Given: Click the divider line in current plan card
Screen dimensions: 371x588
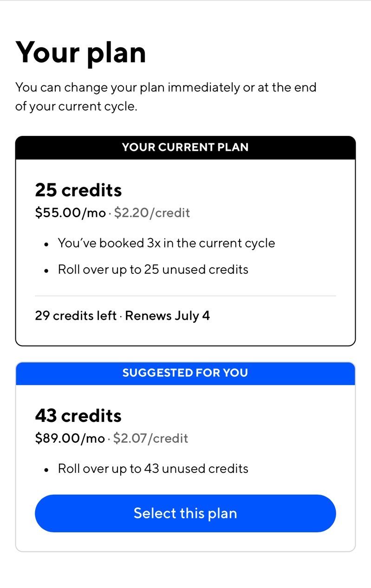Looking at the screenshot, I should click(x=185, y=296).
